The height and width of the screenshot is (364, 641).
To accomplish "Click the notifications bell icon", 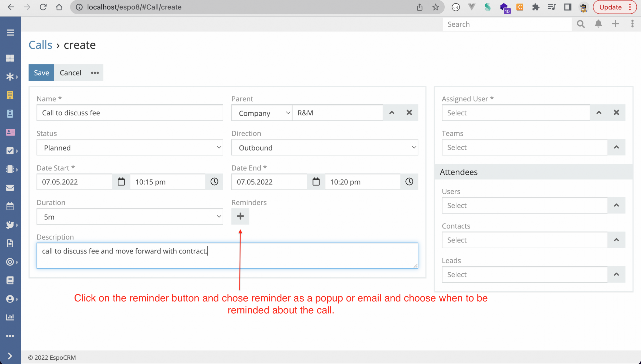I will [x=598, y=24].
